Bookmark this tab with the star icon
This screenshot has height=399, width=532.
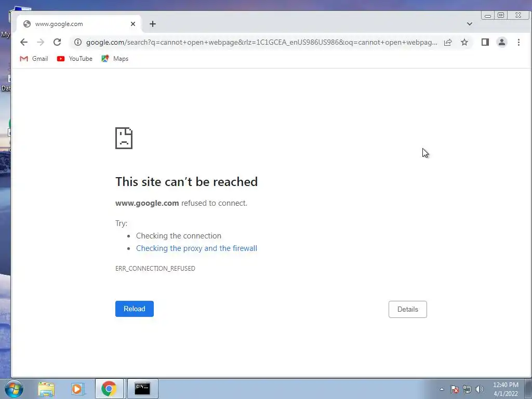[464, 42]
